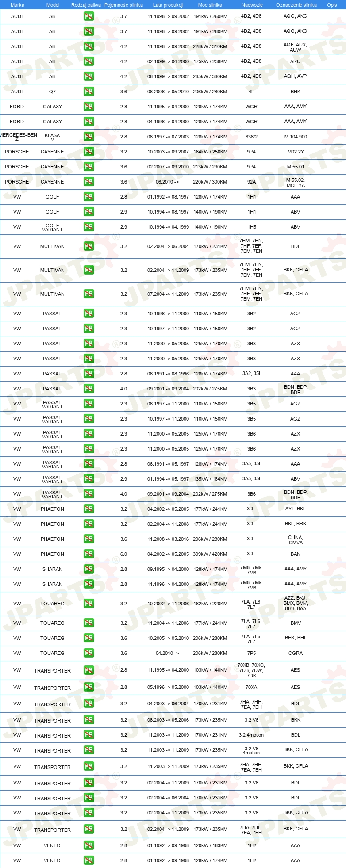Image resolution: width=346 pixels, height=868 pixels.
Task: Click the body code 1H5
Action: click(x=251, y=227)
